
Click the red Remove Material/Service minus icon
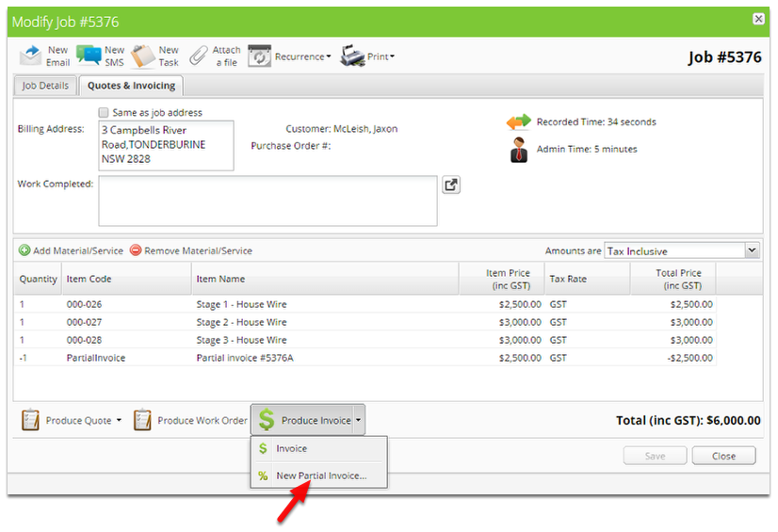pos(136,250)
